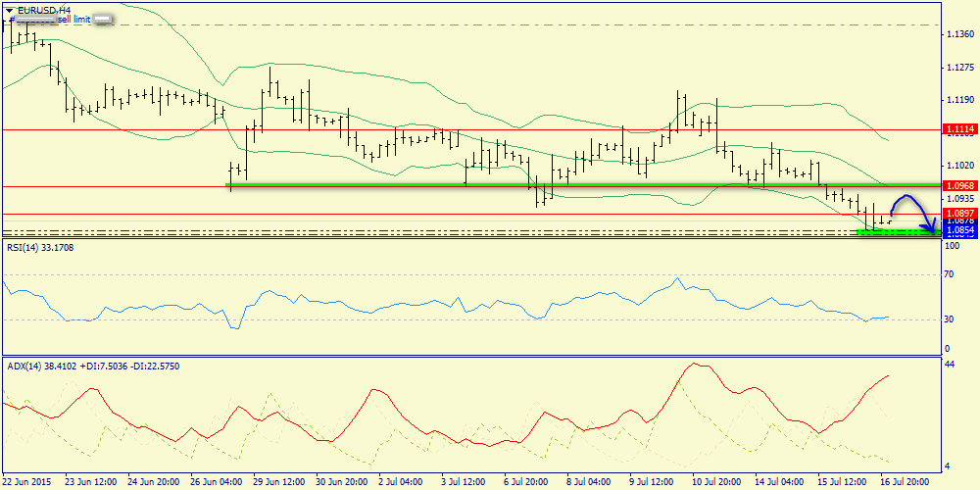
Task: Select the EURUSD,H4 chart title
Action: [x=44, y=10]
